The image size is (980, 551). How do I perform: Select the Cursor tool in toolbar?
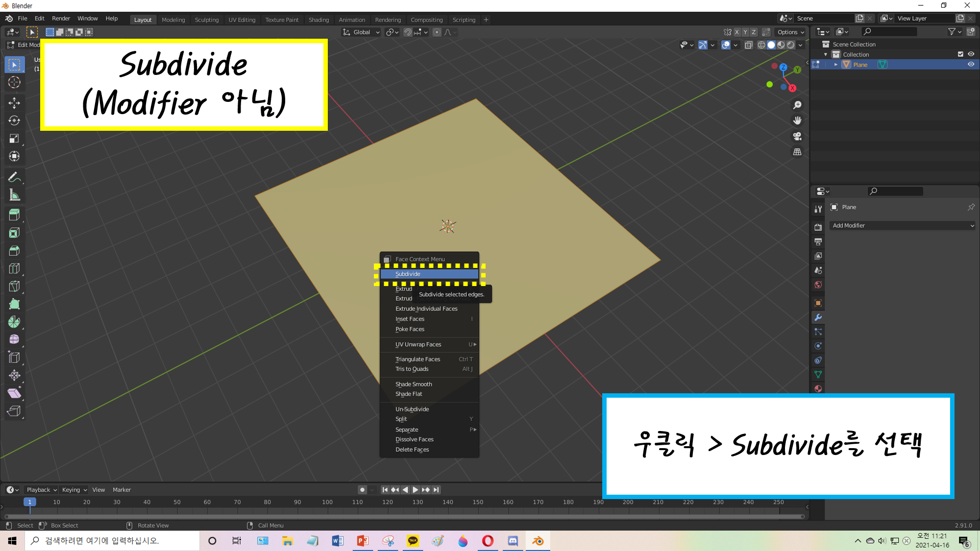click(x=14, y=82)
